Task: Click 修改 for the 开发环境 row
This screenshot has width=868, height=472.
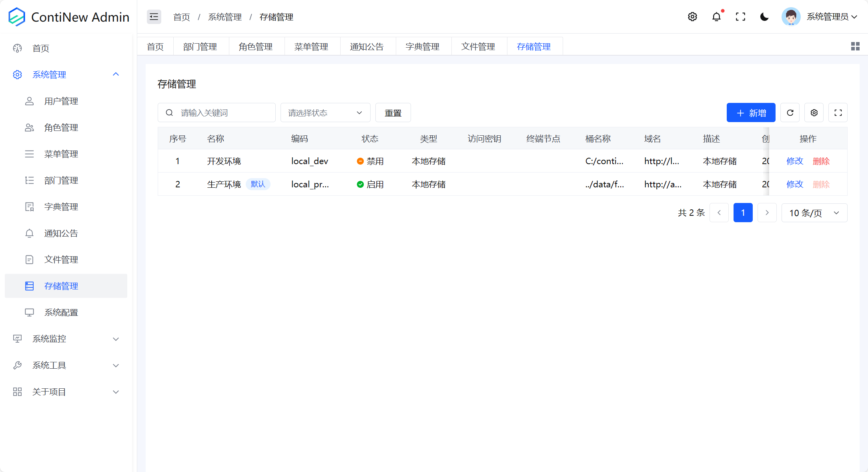Action: click(794, 161)
